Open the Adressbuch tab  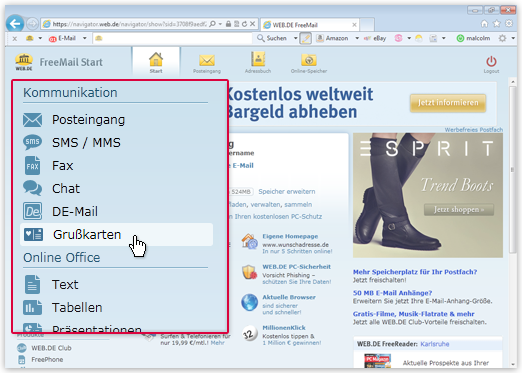pos(258,63)
